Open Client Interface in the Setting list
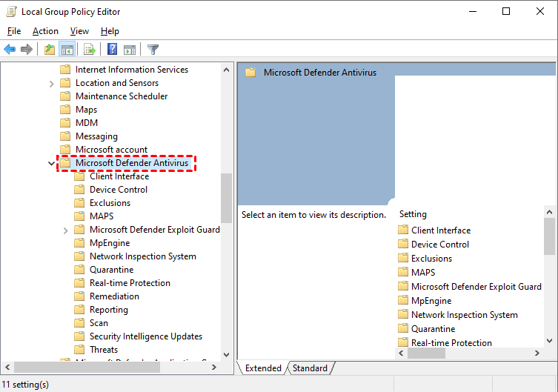 441,230
